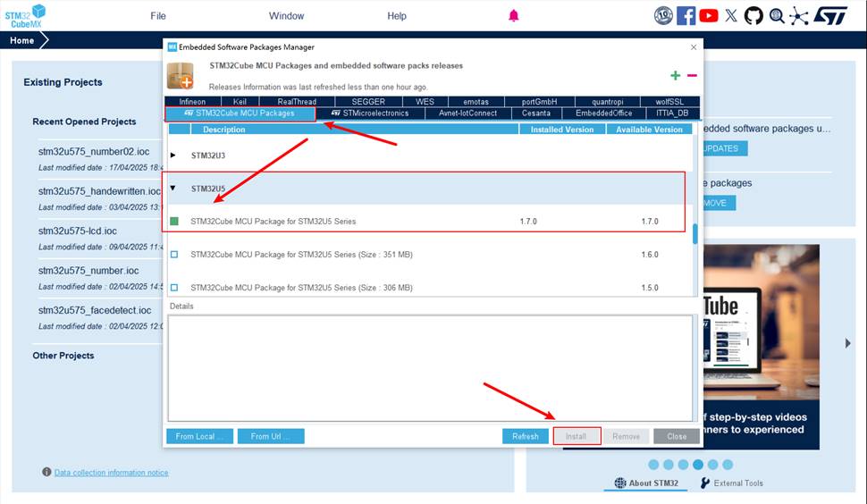Switch to the emotas tab
This screenshot has width=867, height=504.
click(x=476, y=102)
